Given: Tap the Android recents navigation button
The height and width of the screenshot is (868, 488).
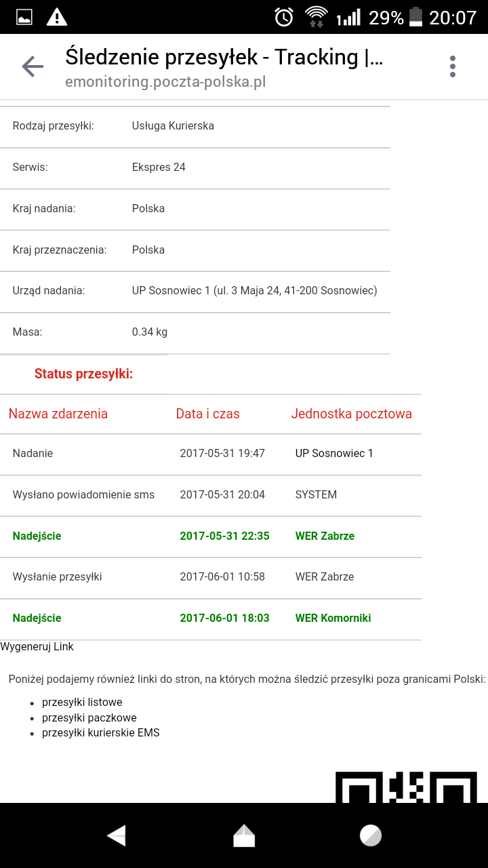Looking at the screenshot, I should [371, 835].
